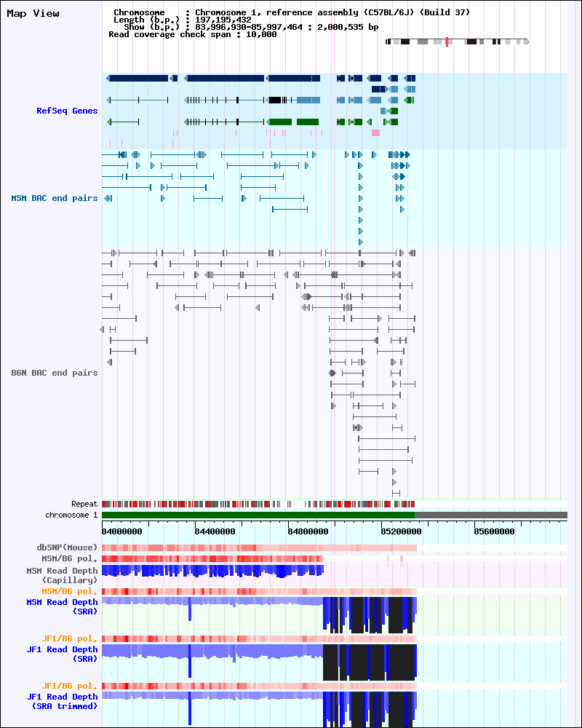Click the 84000000 ruler position label
Image resolution: width=582 pixels, height=728 pixels.
pyautogui.click(x=122, y=531)
